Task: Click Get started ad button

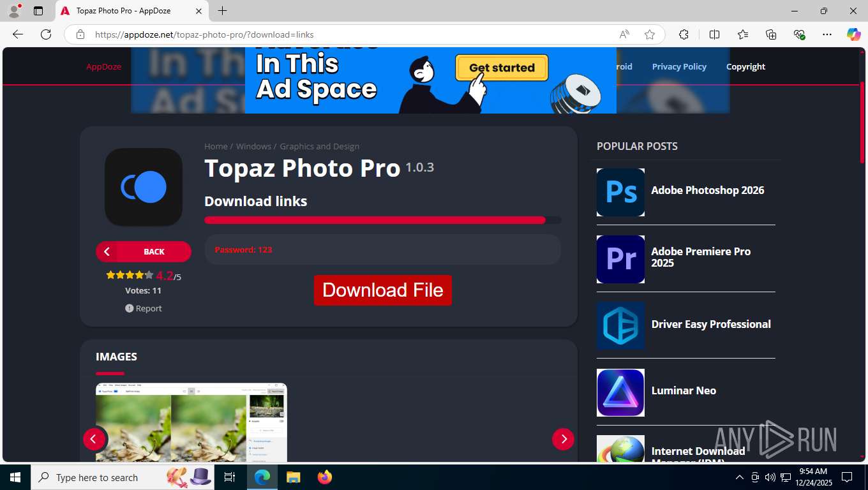Action: [502, 68]
